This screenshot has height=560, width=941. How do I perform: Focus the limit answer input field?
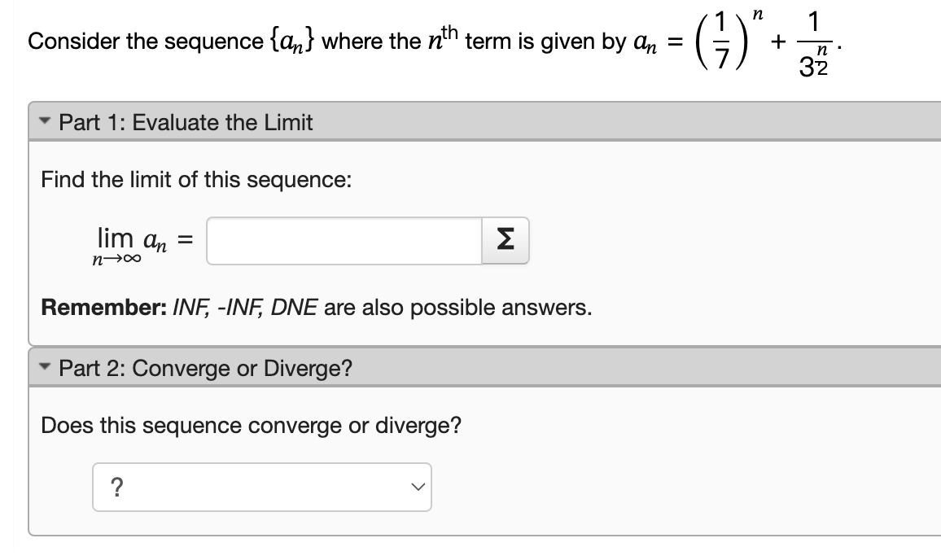click(344, 241)
